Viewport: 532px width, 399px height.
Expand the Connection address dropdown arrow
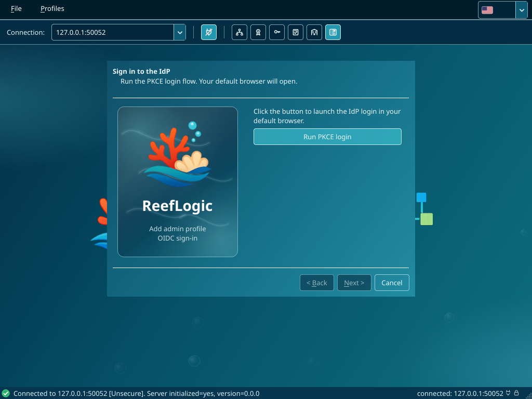pos(179,32)
